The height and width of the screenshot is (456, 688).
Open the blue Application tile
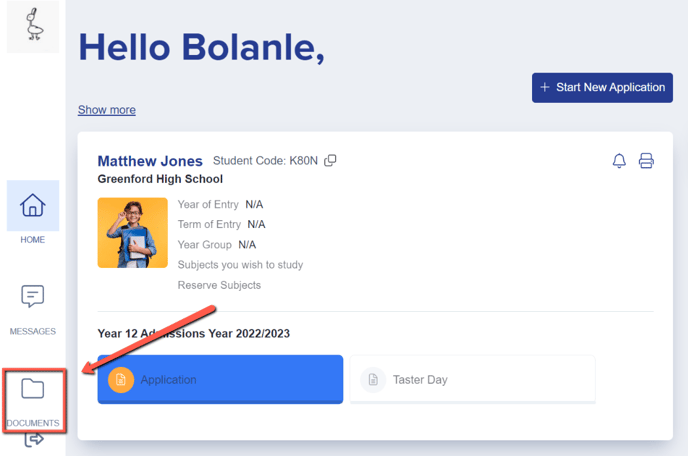[x=220, y=379]
